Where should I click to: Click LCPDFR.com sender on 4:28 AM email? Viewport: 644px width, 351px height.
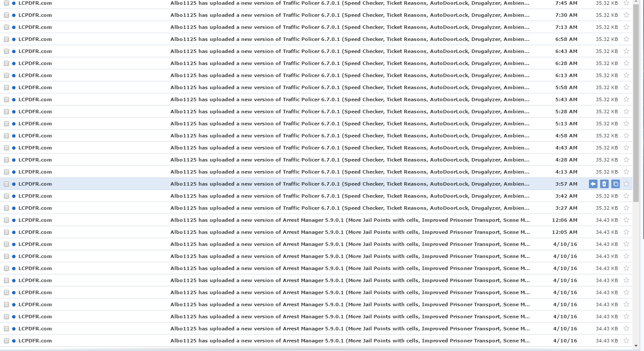pyautogui.click(x=35, y=160)
